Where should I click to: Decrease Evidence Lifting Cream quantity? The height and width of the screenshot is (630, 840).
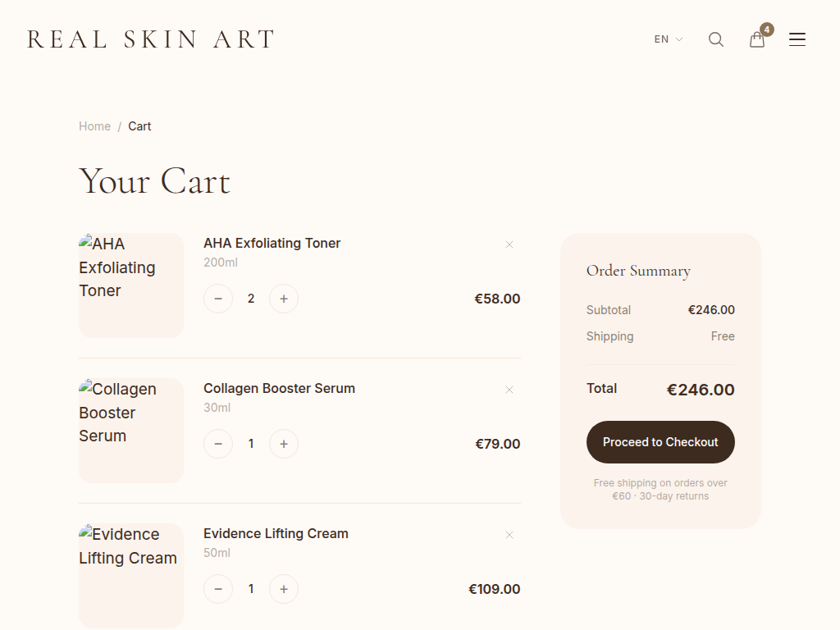tap(218, 589)
